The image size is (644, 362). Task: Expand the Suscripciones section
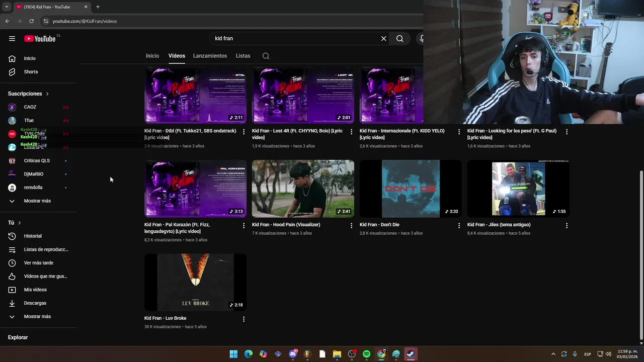point(29,94)
